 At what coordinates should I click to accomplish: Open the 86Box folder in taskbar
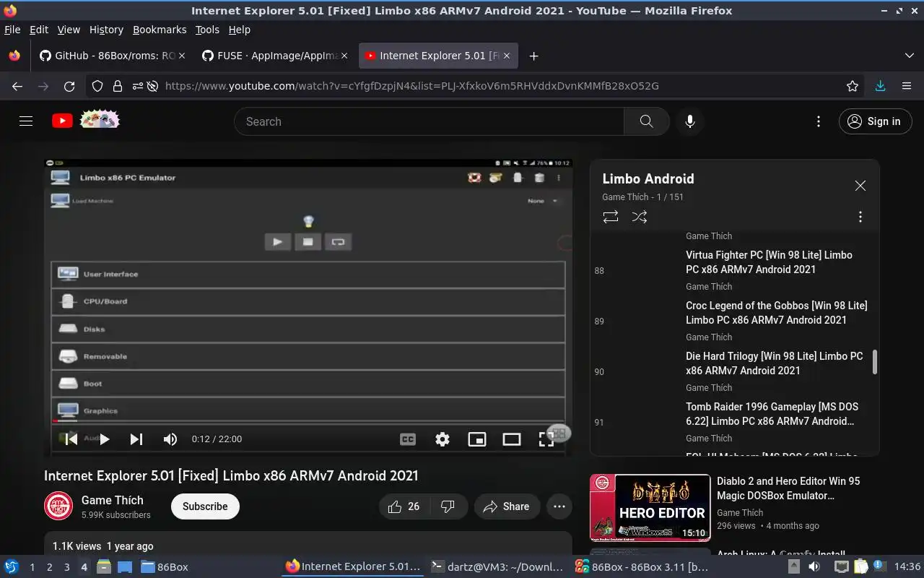point(165,567)
